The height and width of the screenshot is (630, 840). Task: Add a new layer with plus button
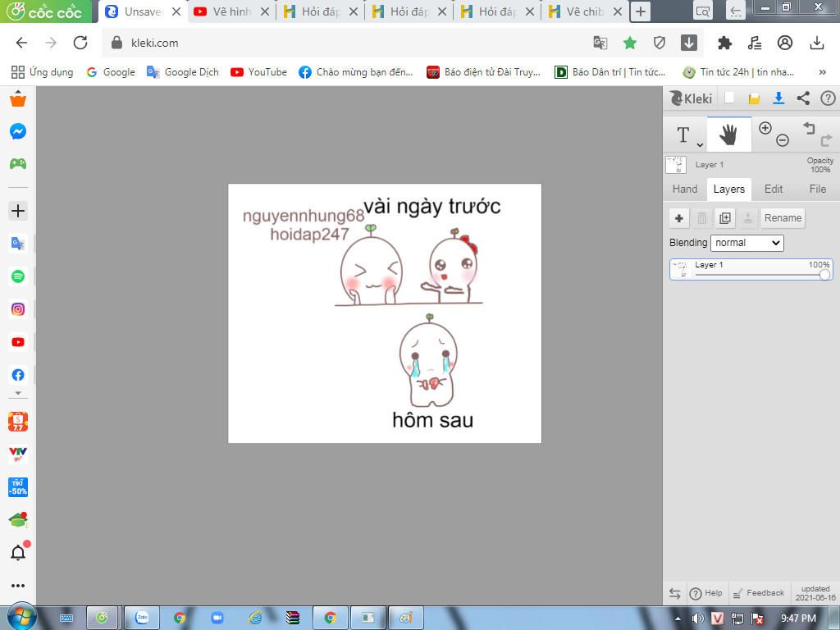pos(678,218)
